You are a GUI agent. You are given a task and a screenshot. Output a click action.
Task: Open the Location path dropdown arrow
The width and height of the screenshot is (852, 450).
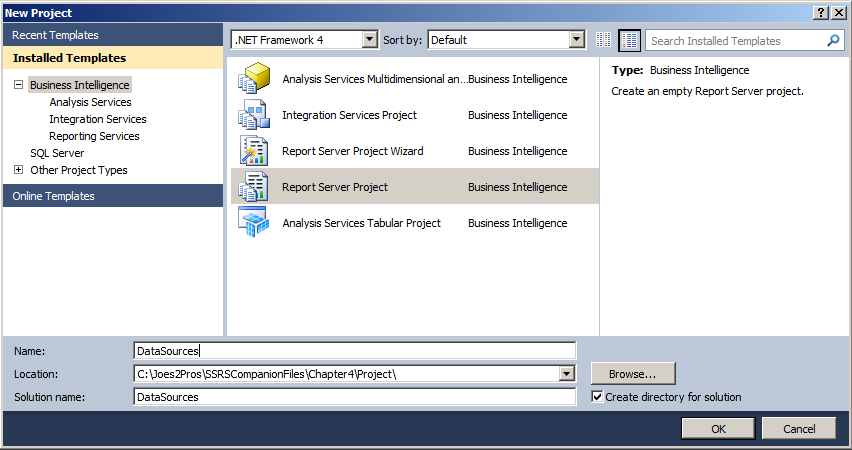click(567, 373)
